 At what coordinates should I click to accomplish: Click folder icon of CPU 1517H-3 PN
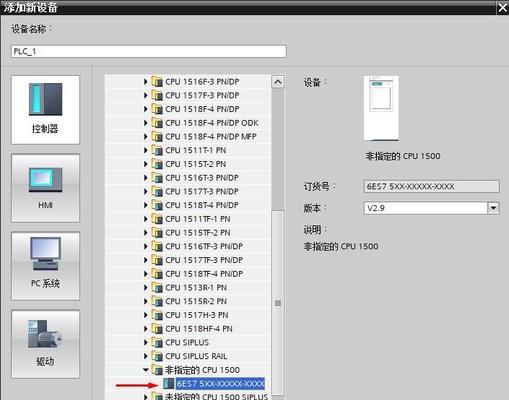pos(157,315)
